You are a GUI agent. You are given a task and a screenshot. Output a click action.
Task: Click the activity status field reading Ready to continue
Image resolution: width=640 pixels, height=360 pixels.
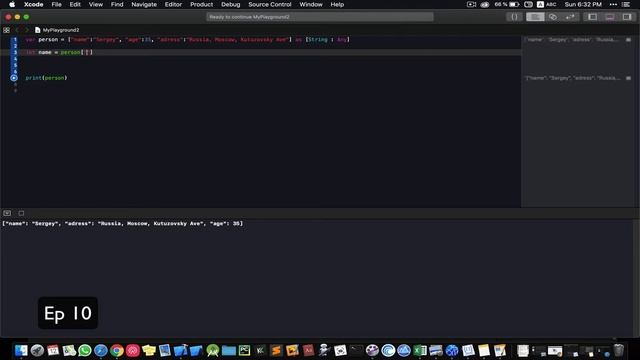(x=320, y=17)
